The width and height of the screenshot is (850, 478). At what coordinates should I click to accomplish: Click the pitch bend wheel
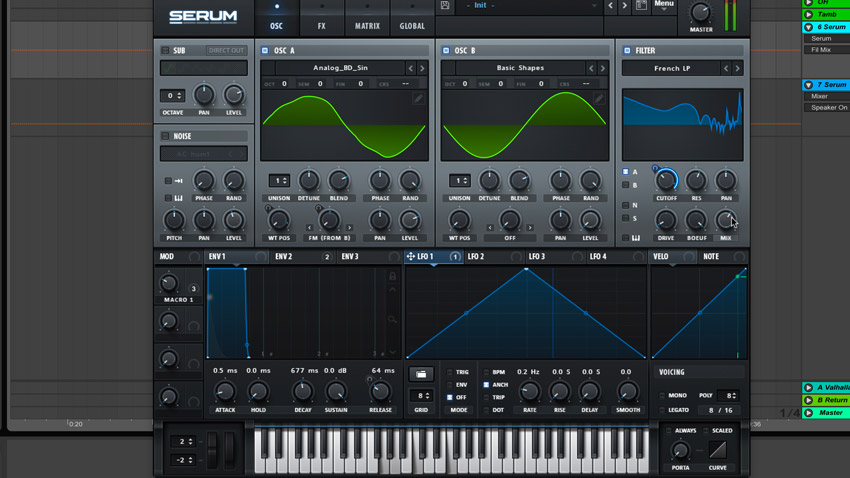[x=211, y=449]
